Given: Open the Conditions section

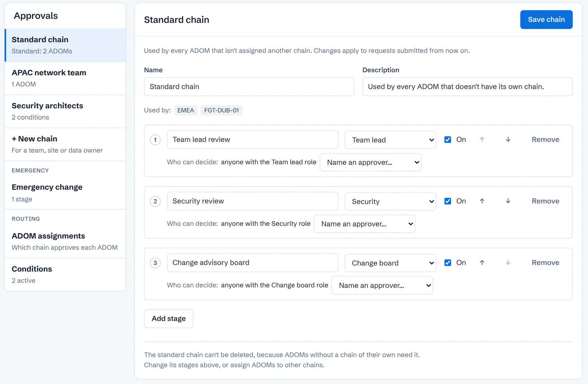Looking at the screenshot, I should click(x=65, y=275).
